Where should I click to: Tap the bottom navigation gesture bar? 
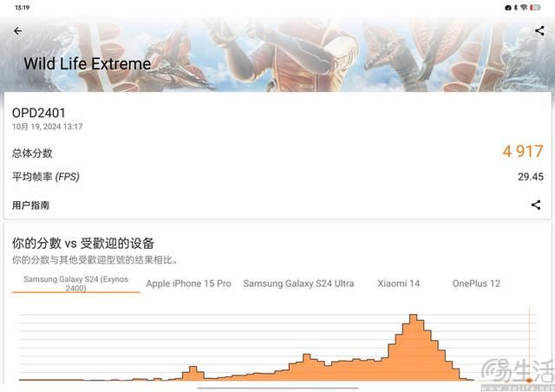click(x=277, y=388)
